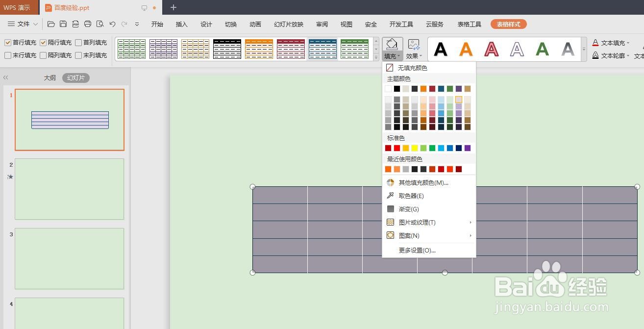Image resolution: width=644 pixels, height=329 pixels.
Task: Click the save icon in quick toolbar
Action: tap(63, 24)
